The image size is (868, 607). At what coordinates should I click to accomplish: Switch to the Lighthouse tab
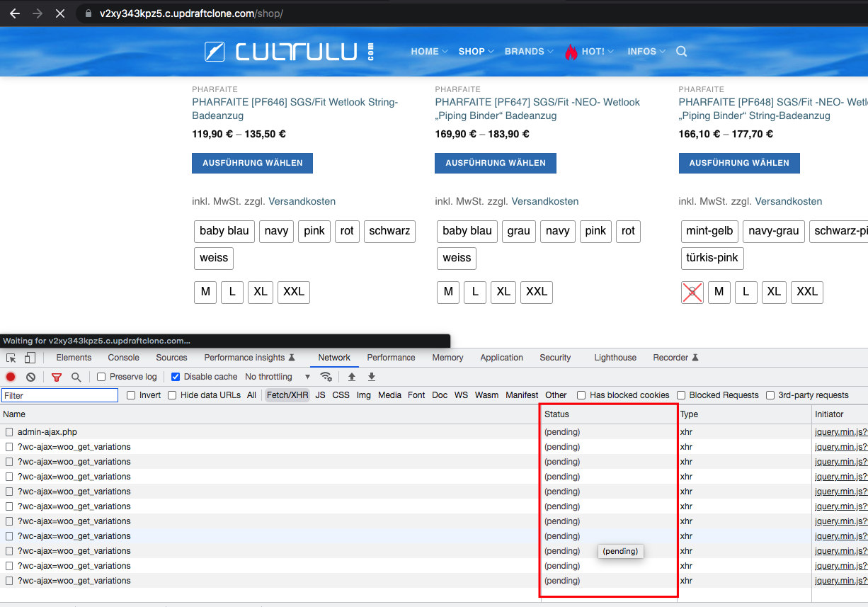[x=615, y=358]
